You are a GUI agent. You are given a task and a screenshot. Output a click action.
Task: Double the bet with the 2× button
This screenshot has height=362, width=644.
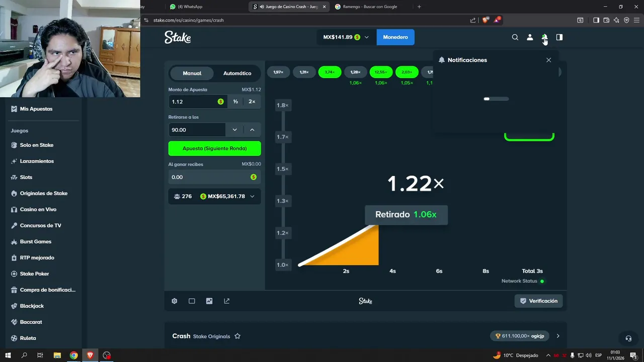pos(252,102)
